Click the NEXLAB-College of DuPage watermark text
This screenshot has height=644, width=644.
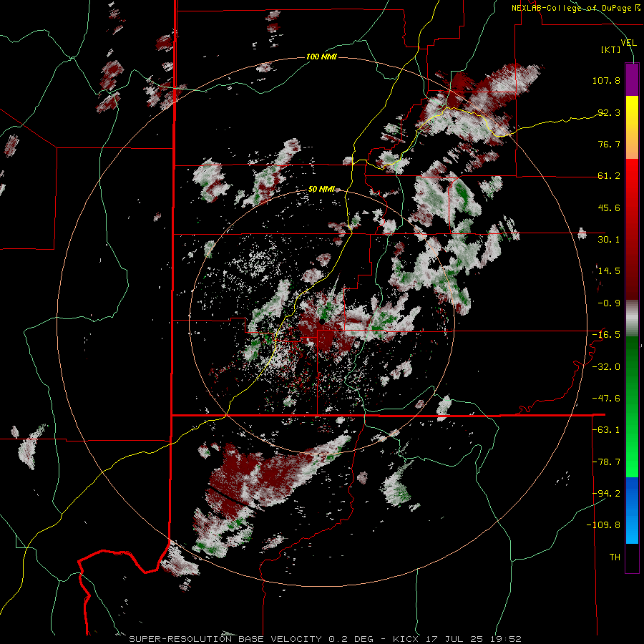[575, 8]
